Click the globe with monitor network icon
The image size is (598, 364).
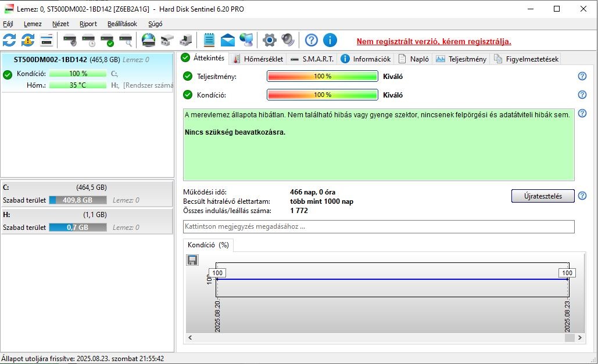tap(246, 40)
